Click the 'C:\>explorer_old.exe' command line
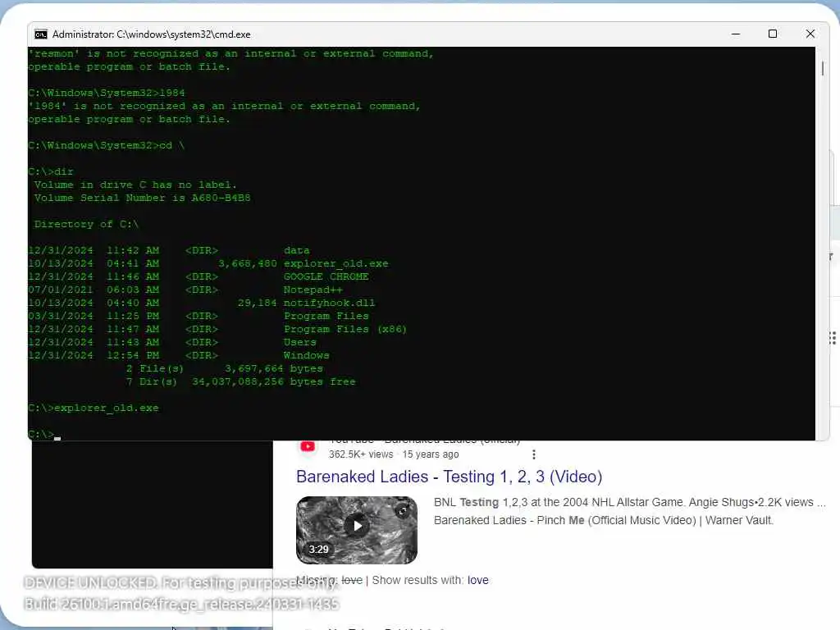This screenshot has width=840, height=630. point(94,409)
